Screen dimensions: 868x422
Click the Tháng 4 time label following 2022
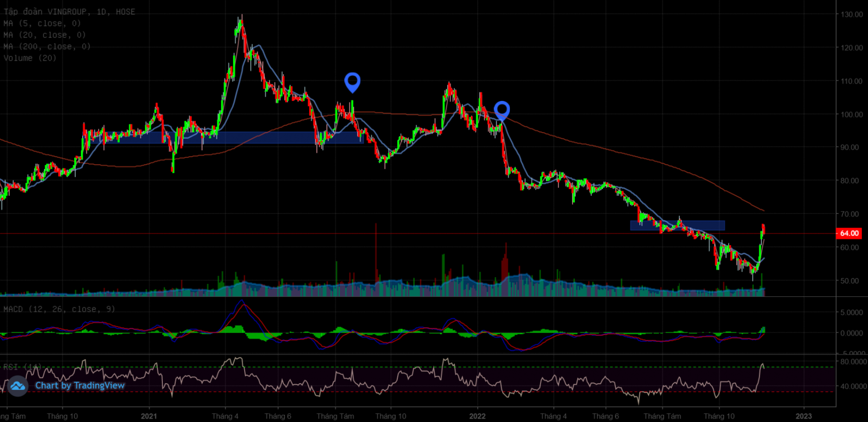[x=553, y=416]
